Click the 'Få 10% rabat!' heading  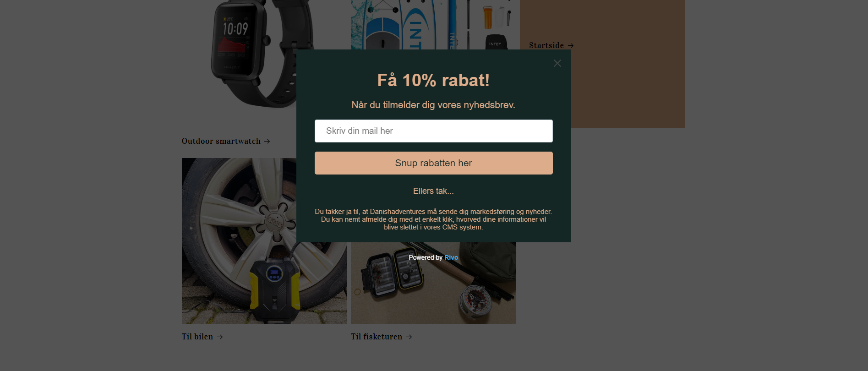pyautogui.click(x=433, y=80)
